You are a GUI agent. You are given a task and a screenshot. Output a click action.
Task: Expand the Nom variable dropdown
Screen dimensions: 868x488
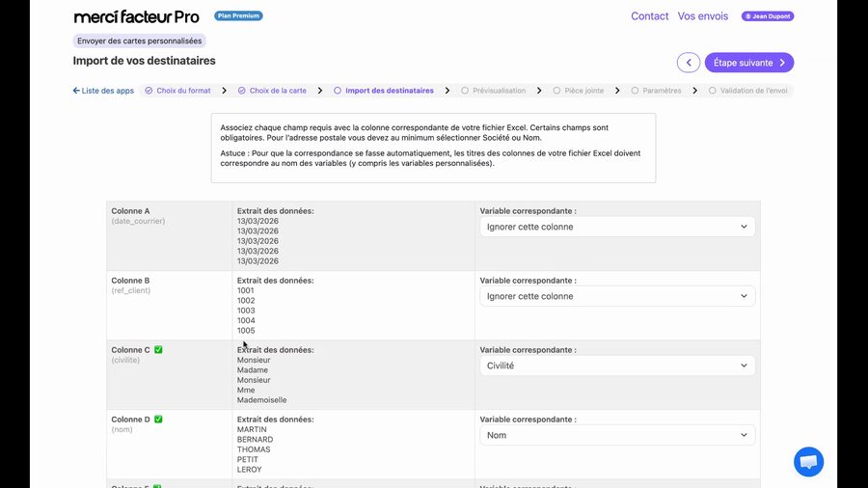pos(617,435)
